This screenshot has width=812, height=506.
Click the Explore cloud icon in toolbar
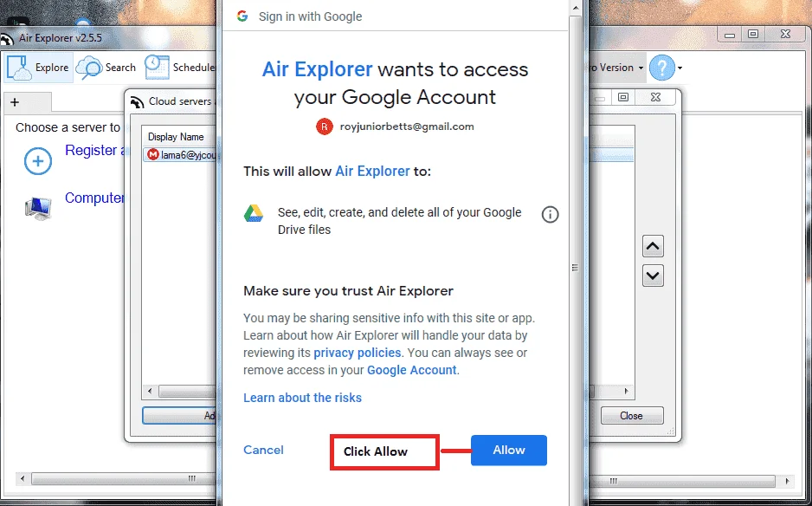(20, 68)
